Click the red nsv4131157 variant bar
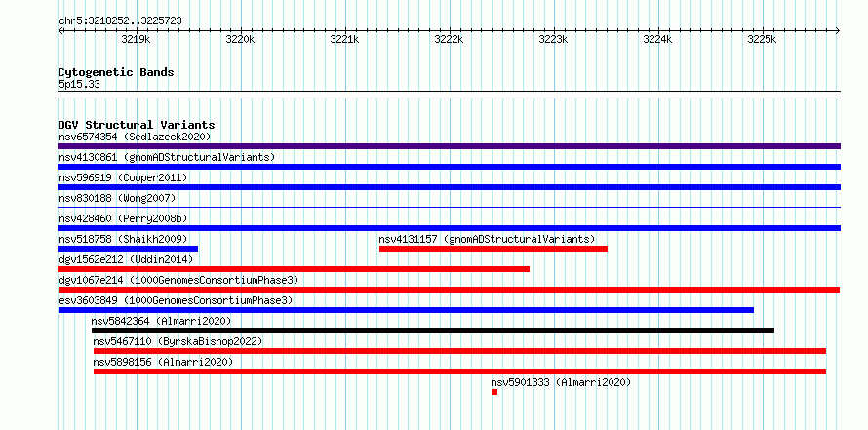Image resolution: width=868 pixels, height=430 pixels. tap(493, 249)
